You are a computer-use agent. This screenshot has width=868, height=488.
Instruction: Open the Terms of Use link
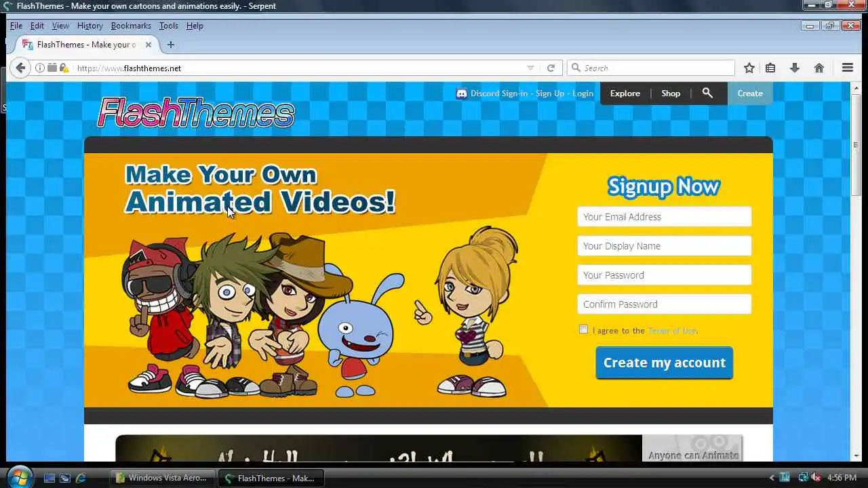[x=672, y=331]
